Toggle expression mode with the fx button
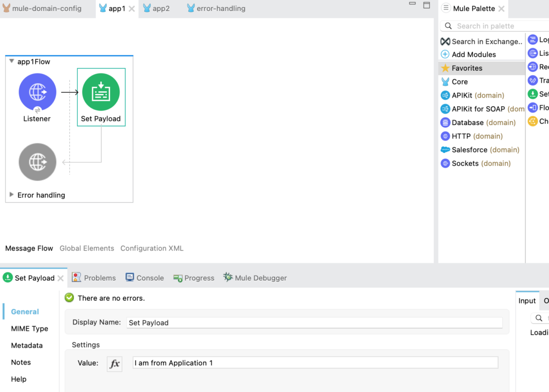Screen dimensions: 549x392 [x=114, y=364]
